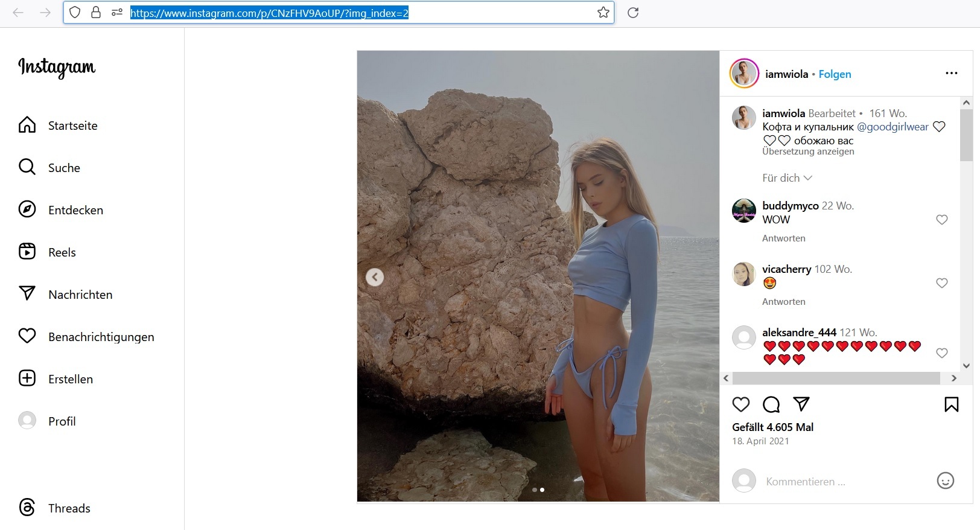980x530 pixels.
Task: Expand the Für dich comment sort dropdown
Action: 787,178
